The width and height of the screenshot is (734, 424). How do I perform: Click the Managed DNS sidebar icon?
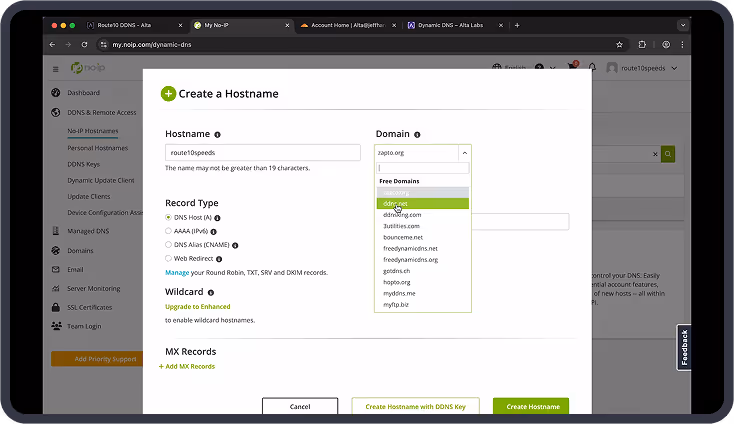56,231
